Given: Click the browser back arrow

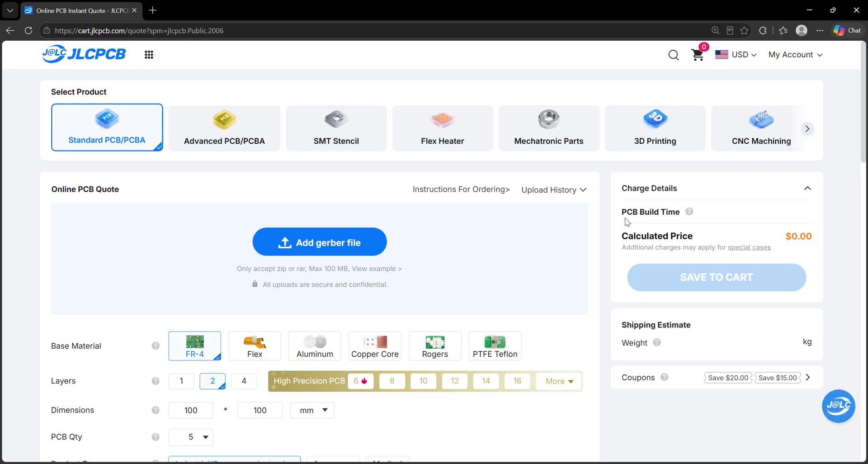Looking at the screenshot, I should 10,30.
